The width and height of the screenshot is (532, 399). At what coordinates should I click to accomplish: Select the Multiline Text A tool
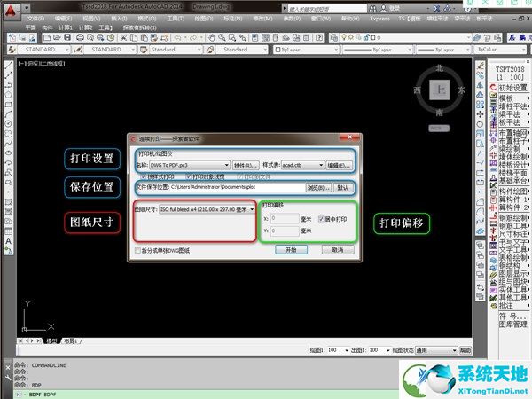(x=9, y=241)
